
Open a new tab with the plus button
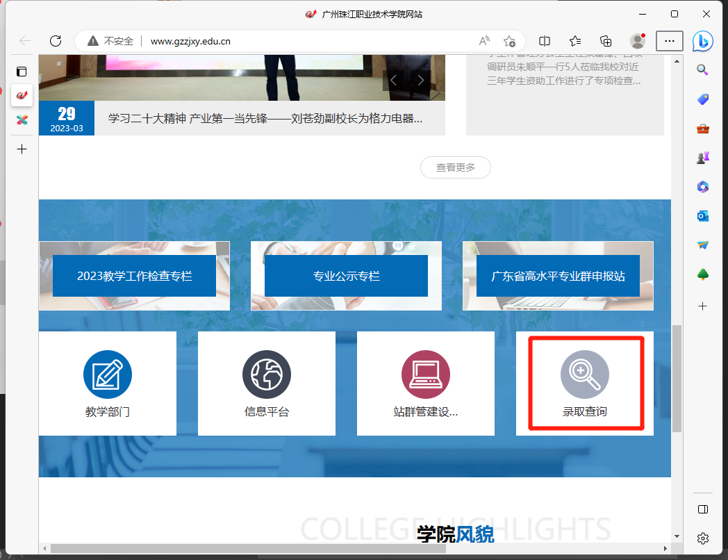click(x=22, y=149)
